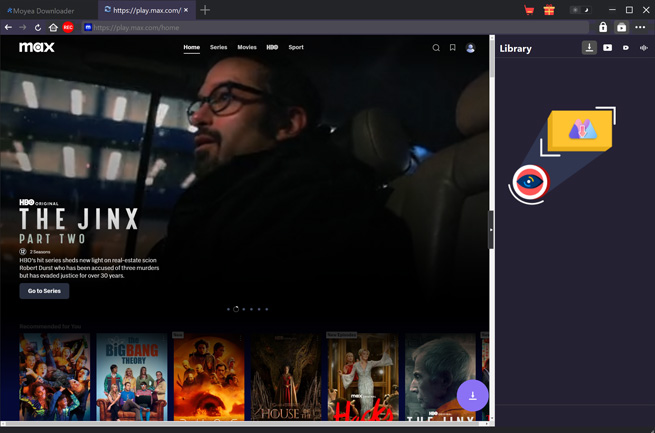Toggle the theme switch in title bar

coord(579,10)
